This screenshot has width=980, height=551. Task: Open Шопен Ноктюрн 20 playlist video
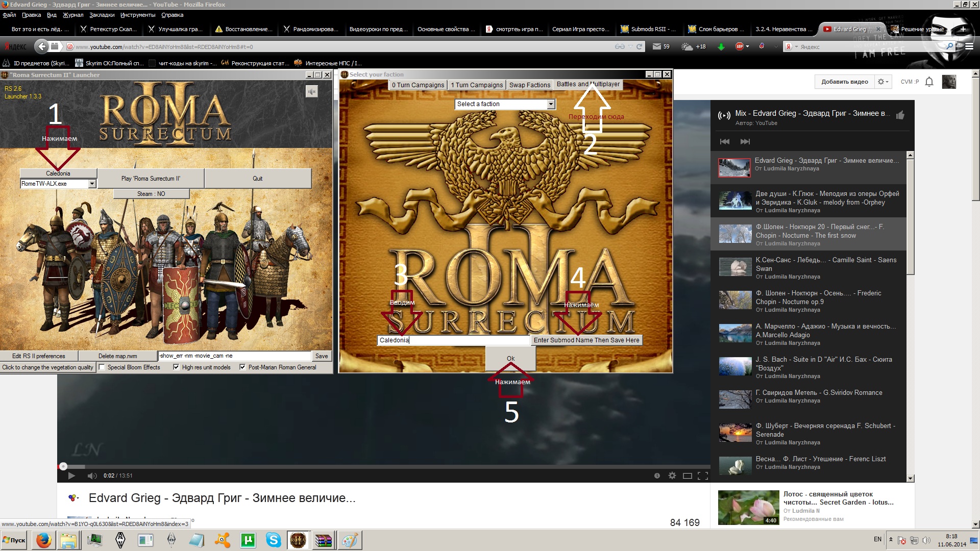pyautogui.click(x=808, y=234)
